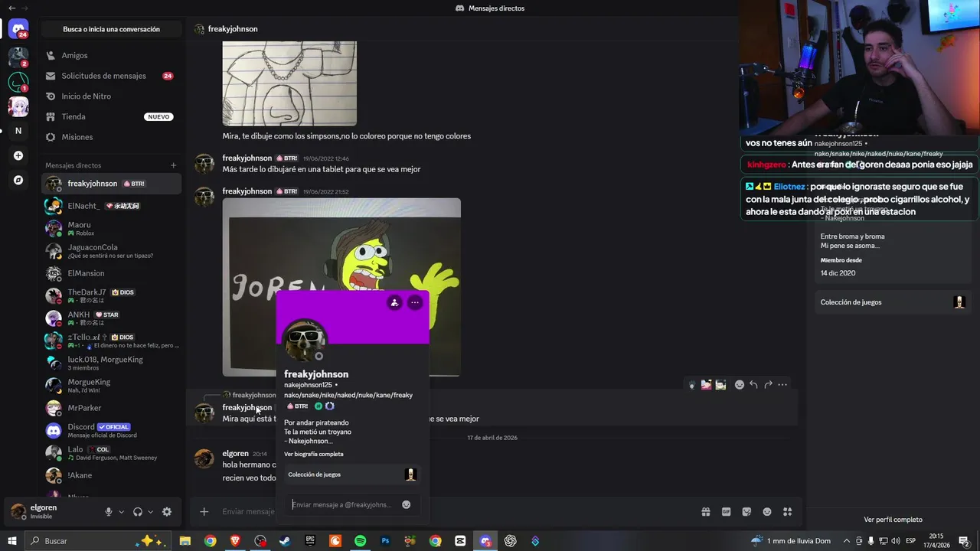Click 'Busca o inicia una conversación' search box

coord(111,29)
